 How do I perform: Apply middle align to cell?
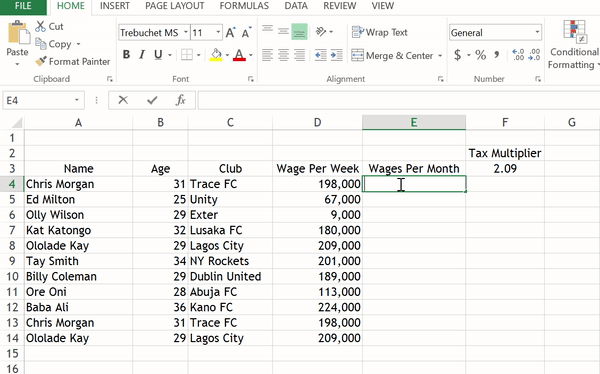click(x=283, y=31)
